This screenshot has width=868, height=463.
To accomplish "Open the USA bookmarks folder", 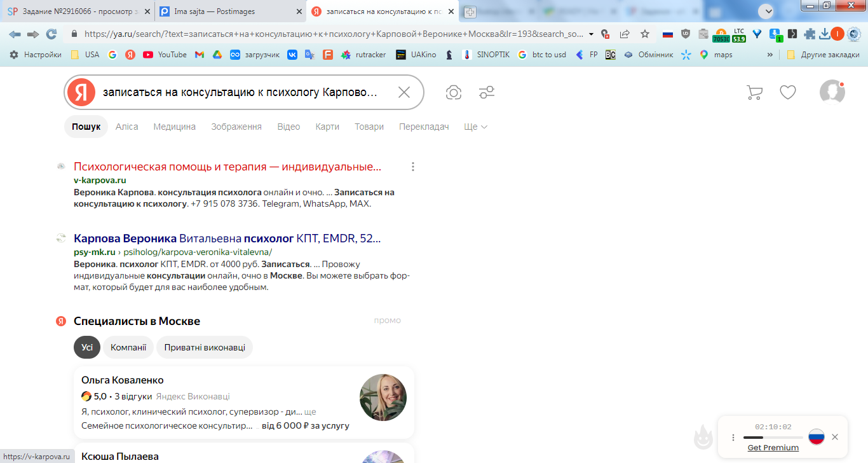I will (85, 55).
